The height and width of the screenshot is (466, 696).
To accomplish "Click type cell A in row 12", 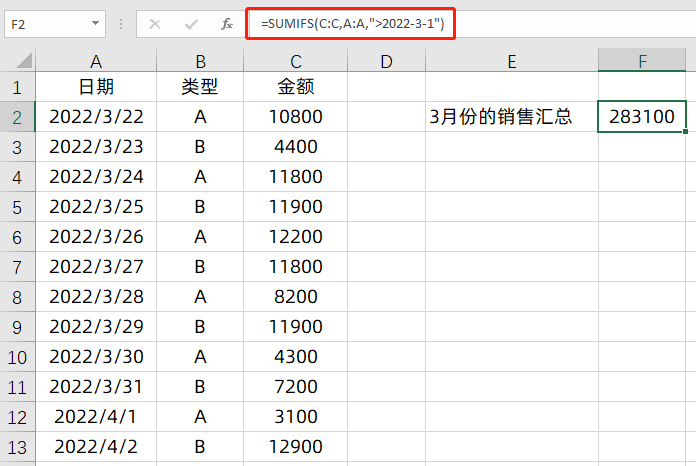I will click(x=200, y=417).
